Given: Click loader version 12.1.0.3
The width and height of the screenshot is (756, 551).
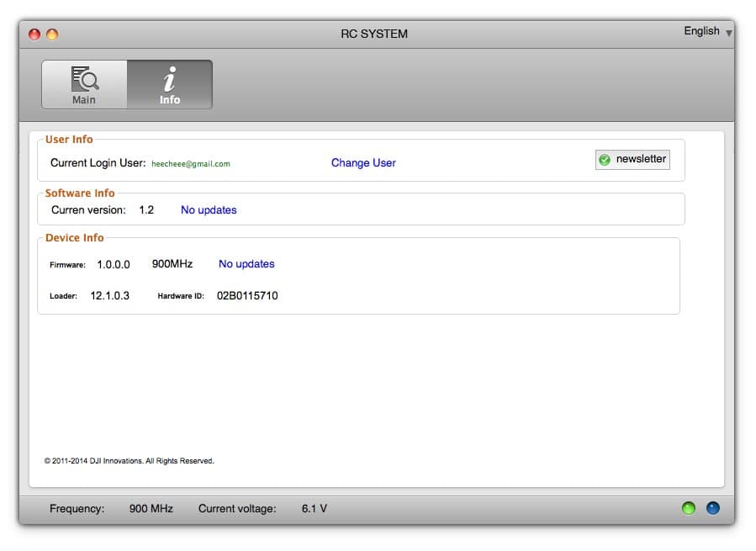Looking at the screenshot, I should 110,296.
